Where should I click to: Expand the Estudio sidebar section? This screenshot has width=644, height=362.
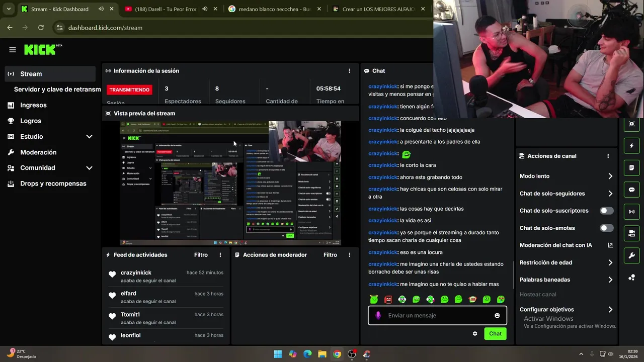pos(89,137)
